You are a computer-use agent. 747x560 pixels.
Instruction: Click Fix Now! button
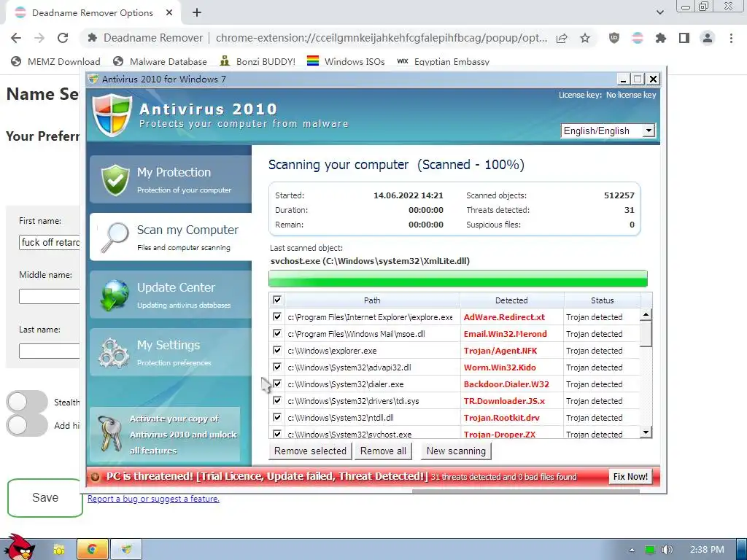tap(630, 477)
